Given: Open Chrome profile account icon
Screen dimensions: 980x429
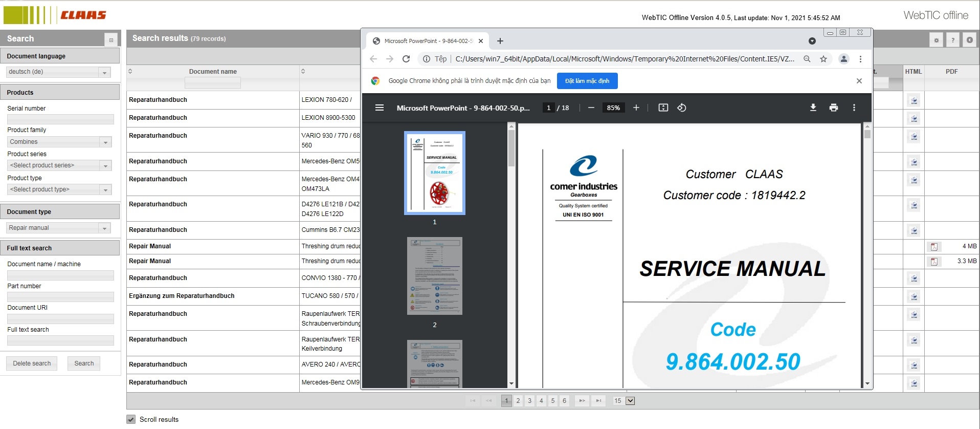Looking at the screenshot, I should tap(844, 59).
